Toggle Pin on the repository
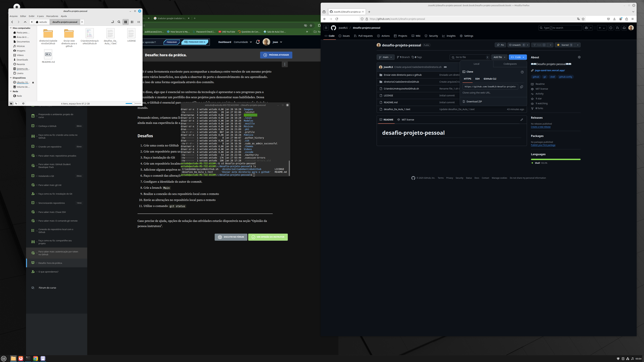 500,45
